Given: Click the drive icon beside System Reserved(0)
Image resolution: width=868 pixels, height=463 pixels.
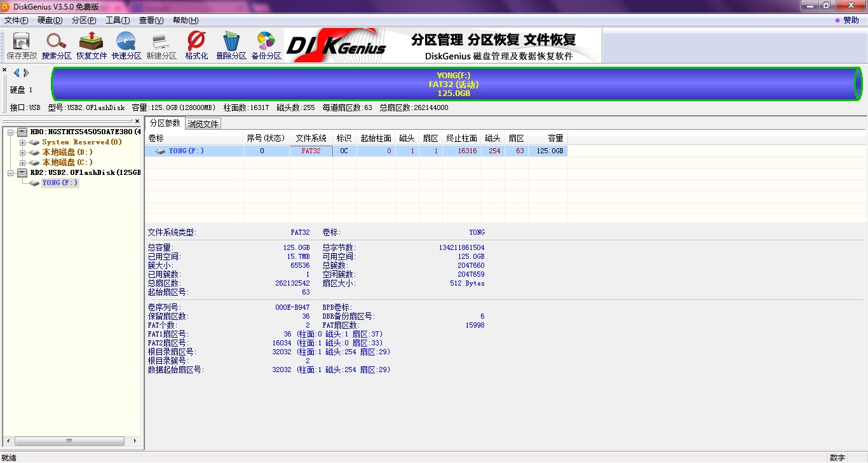Looking at the screenshot, I should click(34, 142).
